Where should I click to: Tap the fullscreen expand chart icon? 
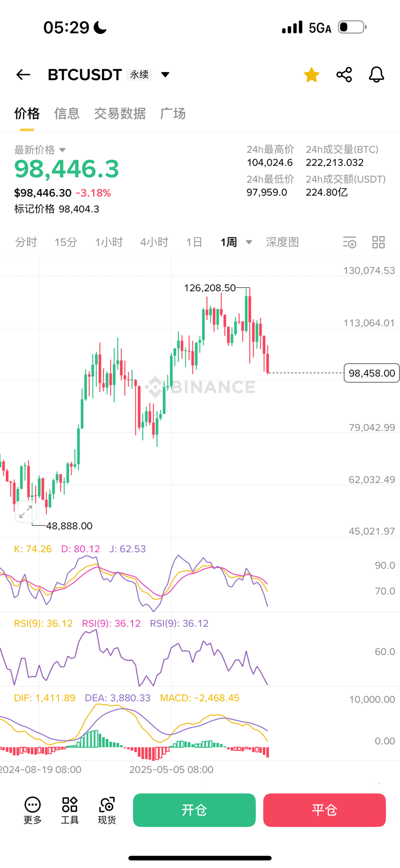coord(26,512)
